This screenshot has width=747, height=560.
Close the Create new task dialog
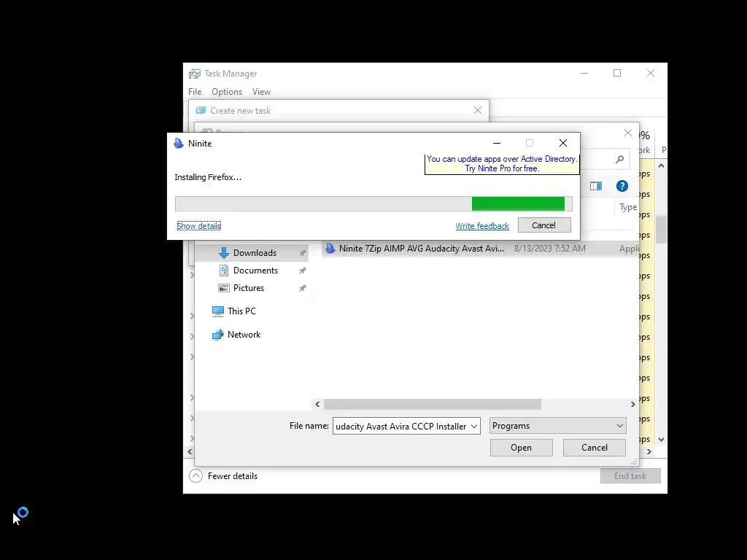tap(478, 110)
